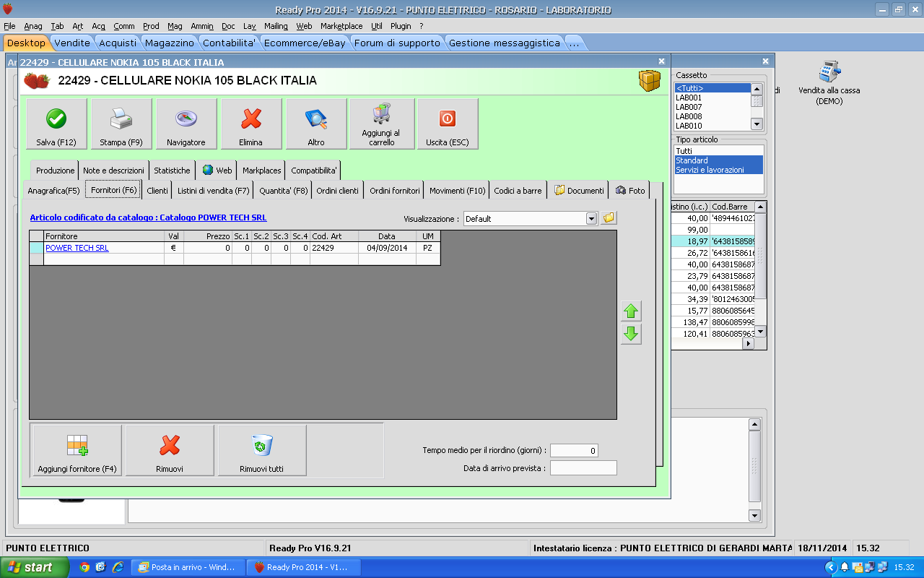Screen dimensions: 924x578
Task: Click the Ready Pro 2014 taskbar button
Action: coord(302,567)
